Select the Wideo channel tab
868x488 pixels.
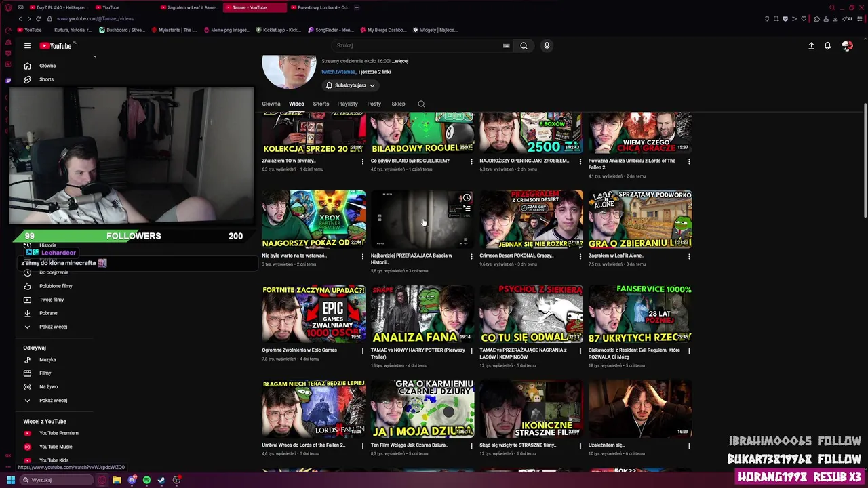coord(296,104)
